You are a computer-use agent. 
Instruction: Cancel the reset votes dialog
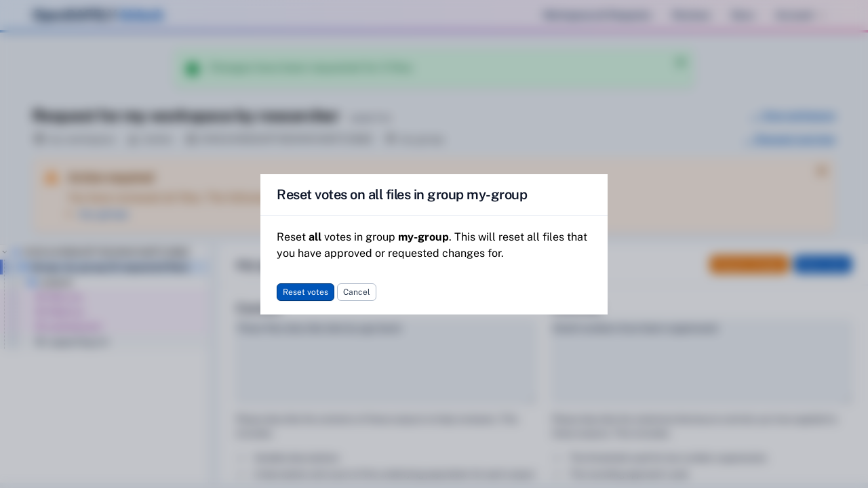(357, 292)
